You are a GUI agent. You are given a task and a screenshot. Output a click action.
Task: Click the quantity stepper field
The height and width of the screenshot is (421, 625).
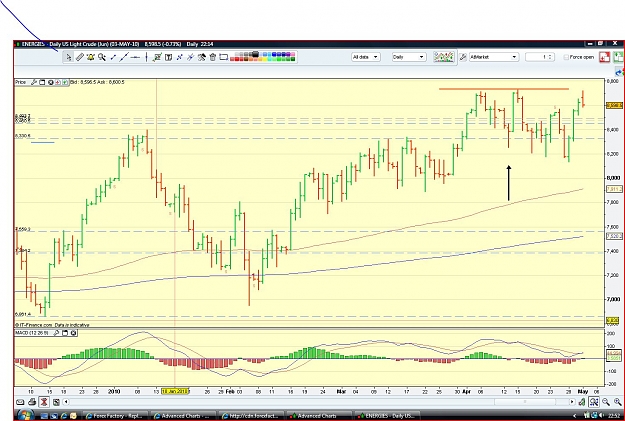coord(539,57)
